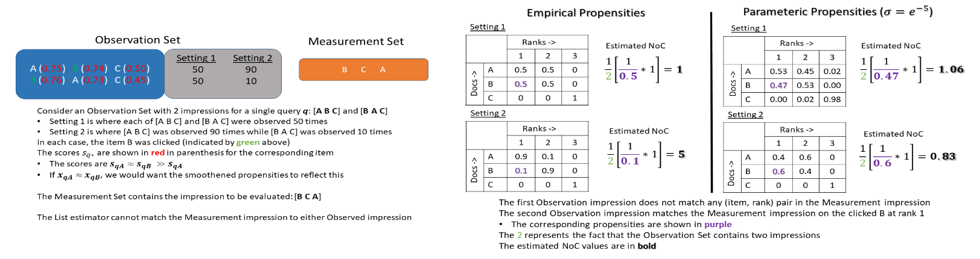Screen dimensions: 980x259
Task: Click the word "purple" in the explanation
Action: 717,224
